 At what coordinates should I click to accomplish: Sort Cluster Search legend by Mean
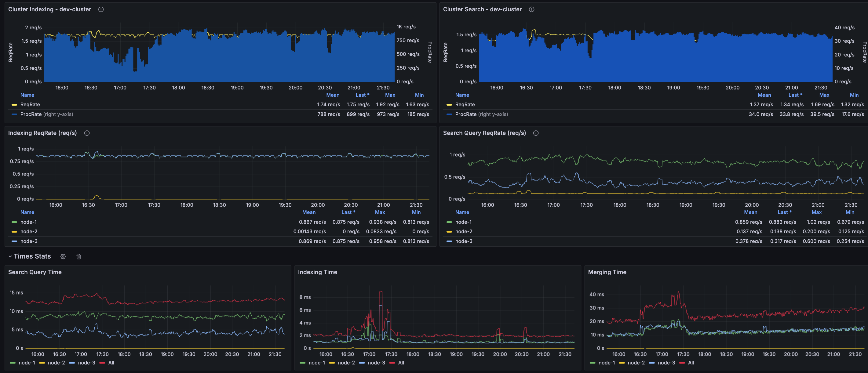point(764,95)
